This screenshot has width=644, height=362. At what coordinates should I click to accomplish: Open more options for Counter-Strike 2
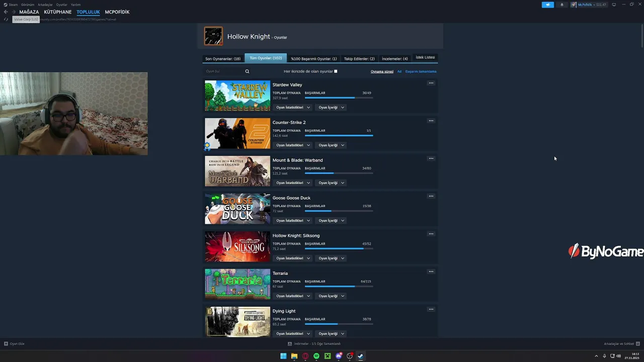(x=431, y=121)
